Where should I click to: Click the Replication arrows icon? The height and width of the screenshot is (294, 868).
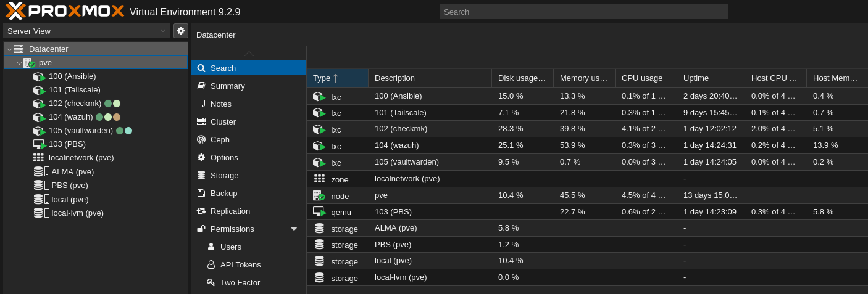pyautogui.click(x=201, y=211)
